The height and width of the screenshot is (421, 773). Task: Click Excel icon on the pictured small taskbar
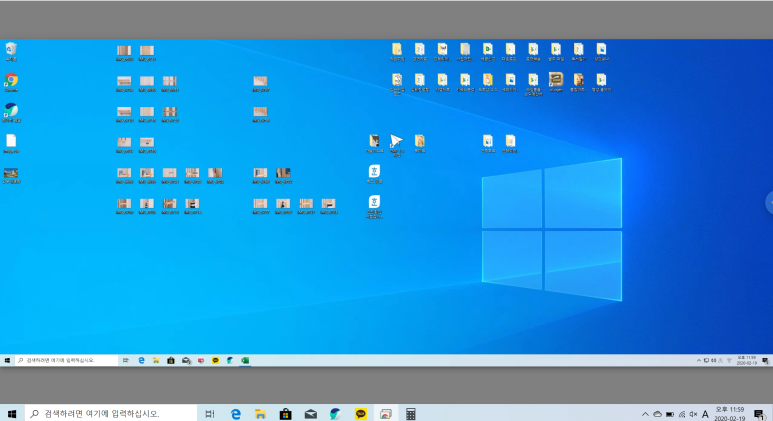pyautogui.click(x=245, y=360)
